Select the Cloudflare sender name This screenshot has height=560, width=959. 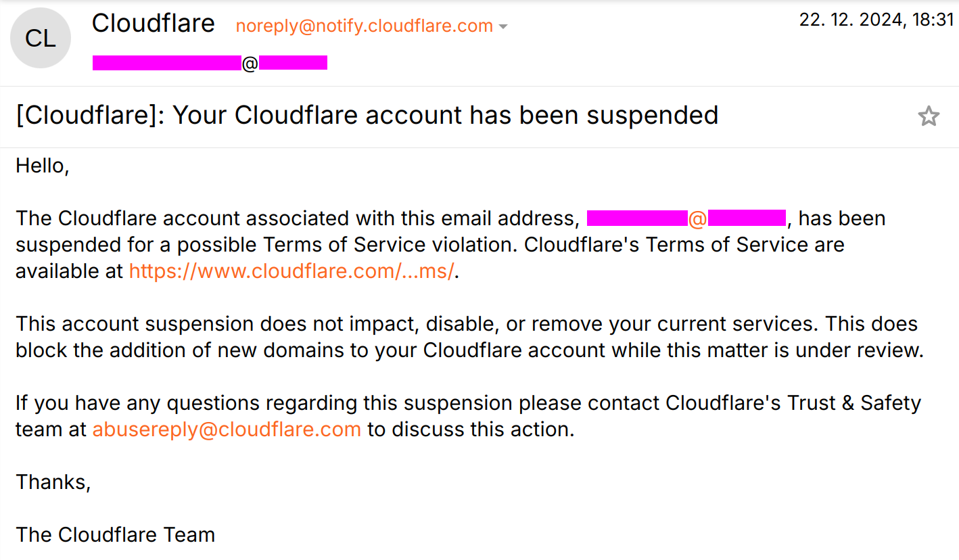(153, 24)
